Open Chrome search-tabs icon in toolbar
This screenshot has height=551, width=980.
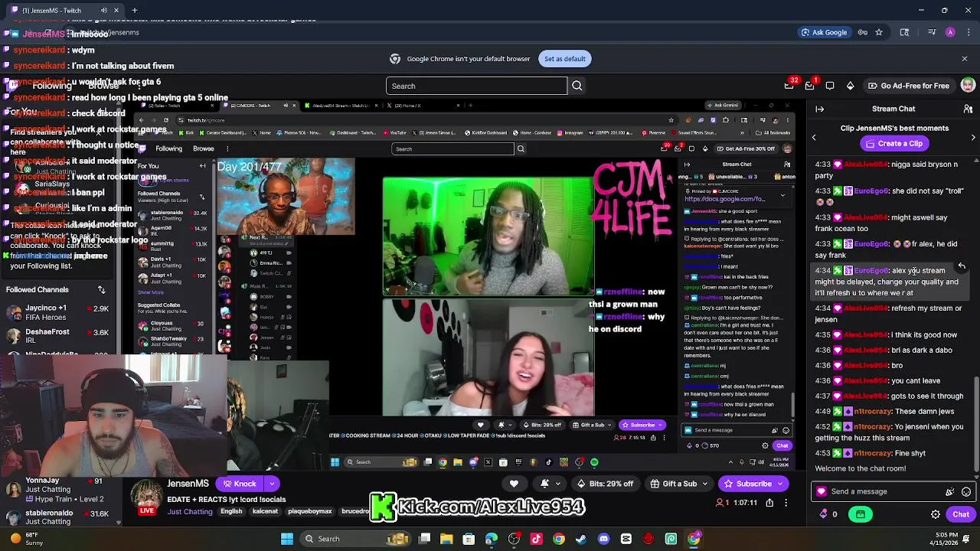[x=904, y=32]
